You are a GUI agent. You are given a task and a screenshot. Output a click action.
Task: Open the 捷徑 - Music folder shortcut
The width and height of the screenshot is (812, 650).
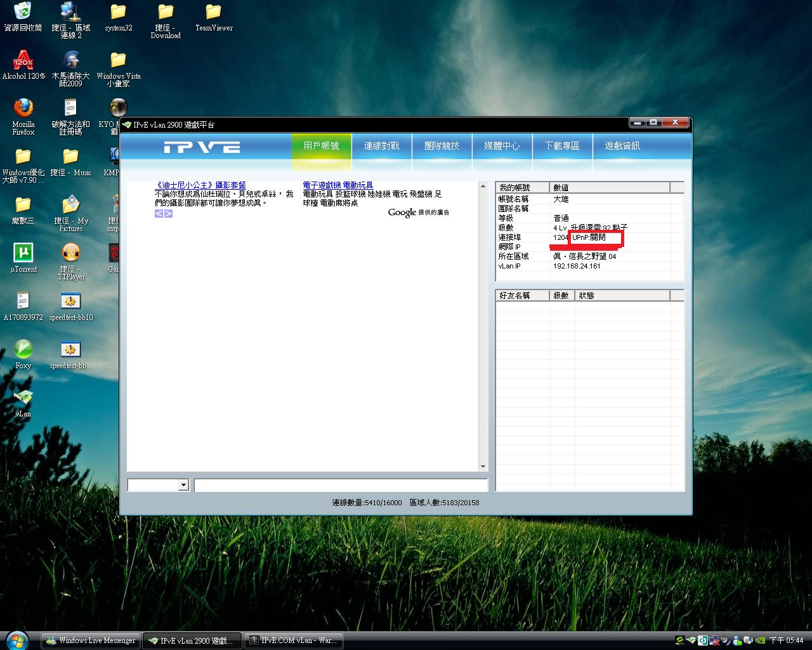tap(70, 162)
